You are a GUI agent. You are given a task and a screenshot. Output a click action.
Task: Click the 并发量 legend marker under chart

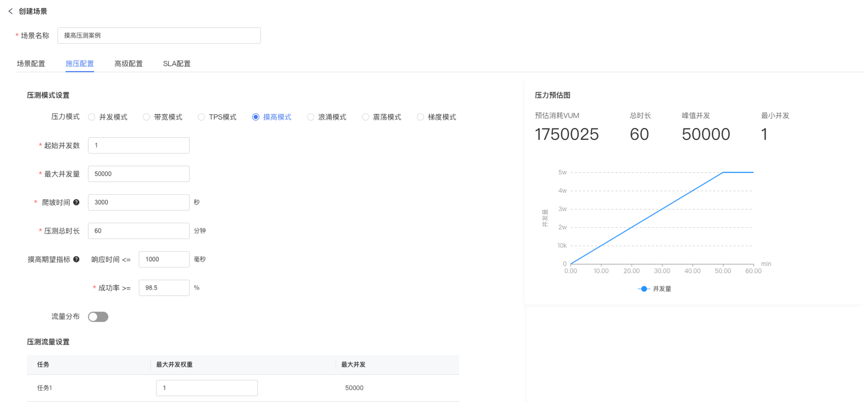tap(644, 289)
